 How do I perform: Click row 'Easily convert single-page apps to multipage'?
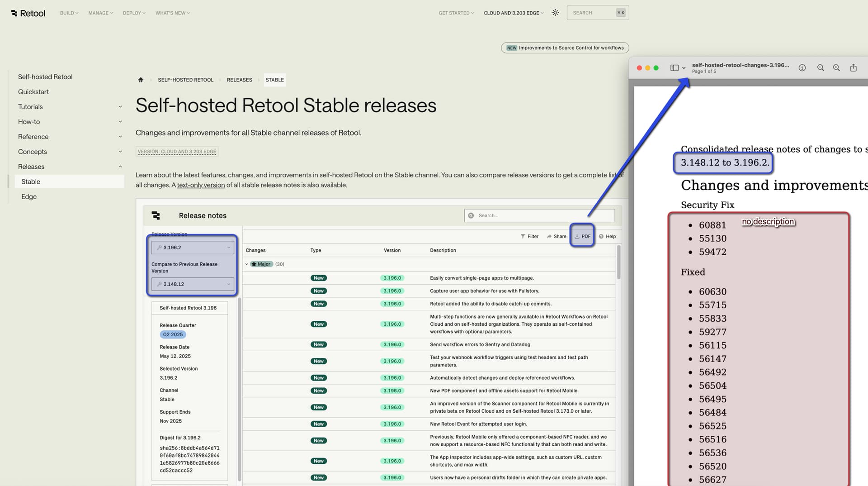(429, 278)
